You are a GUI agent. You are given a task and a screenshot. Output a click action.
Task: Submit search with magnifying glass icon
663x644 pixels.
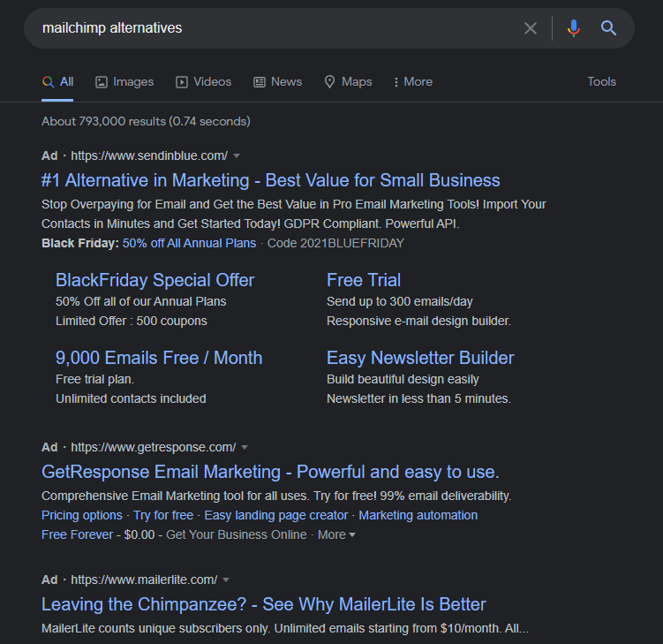click(608, 28)
